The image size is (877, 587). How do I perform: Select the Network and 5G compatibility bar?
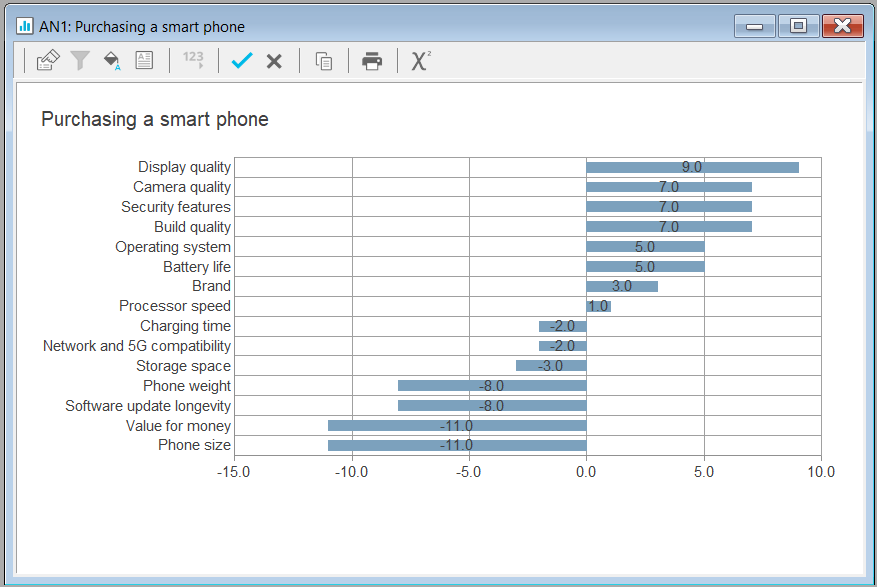tap(563, 346)
